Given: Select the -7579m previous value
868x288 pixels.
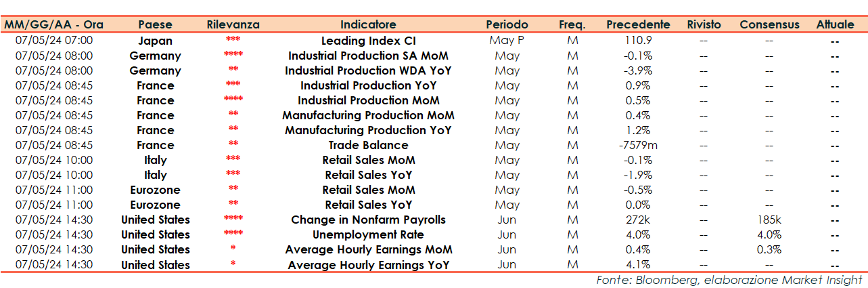Looking at the screenshot, I should [638, 145].
